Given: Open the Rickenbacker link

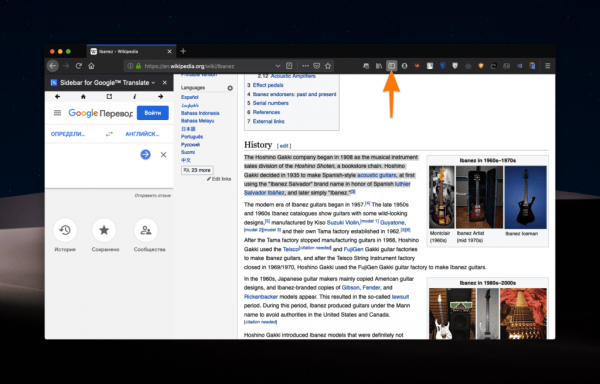Looking at the screenshot, I should (x=261, y=297).
